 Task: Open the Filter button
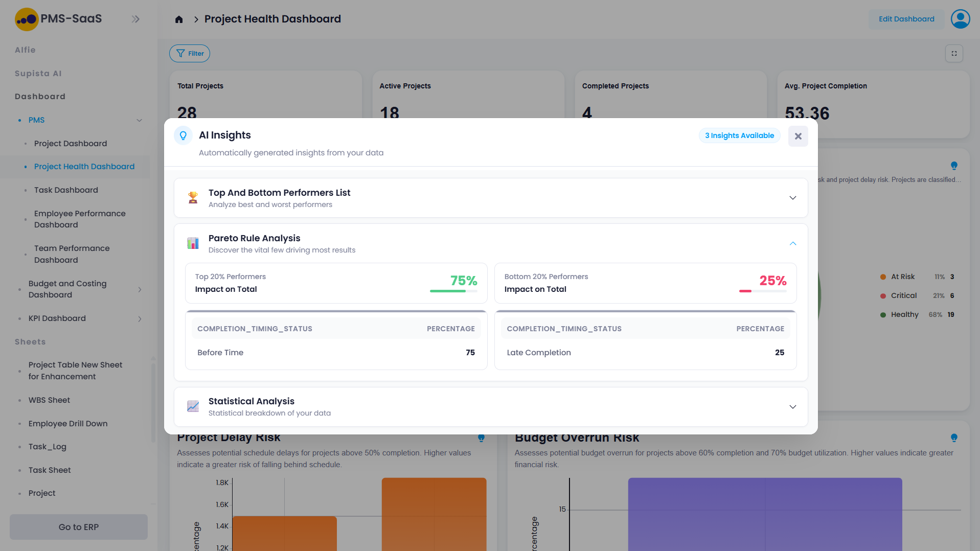pyautogui.click(x=190, y=53)
